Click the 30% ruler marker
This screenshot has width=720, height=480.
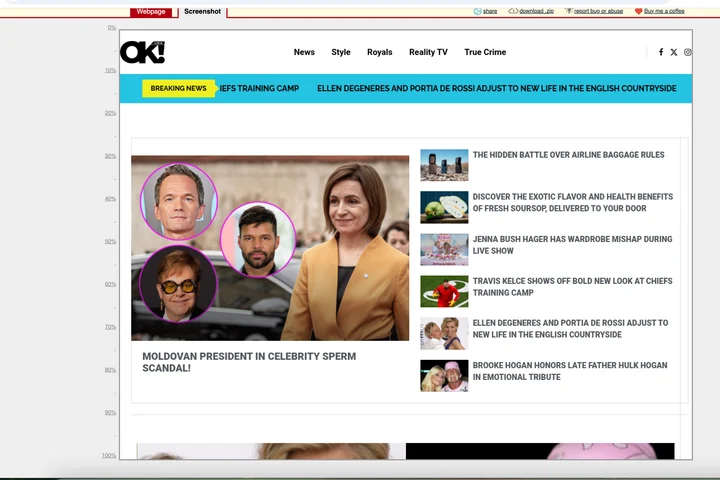coord(110,156)
